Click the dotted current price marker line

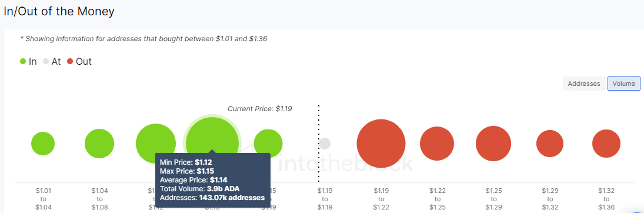pyautogui.click(x=319, y=144)
